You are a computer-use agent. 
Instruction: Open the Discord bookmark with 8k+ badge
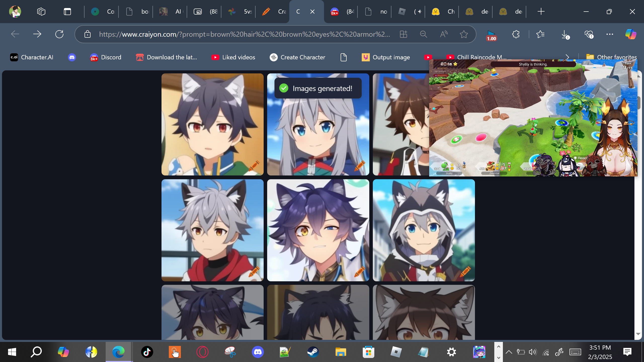click(106, 57)
